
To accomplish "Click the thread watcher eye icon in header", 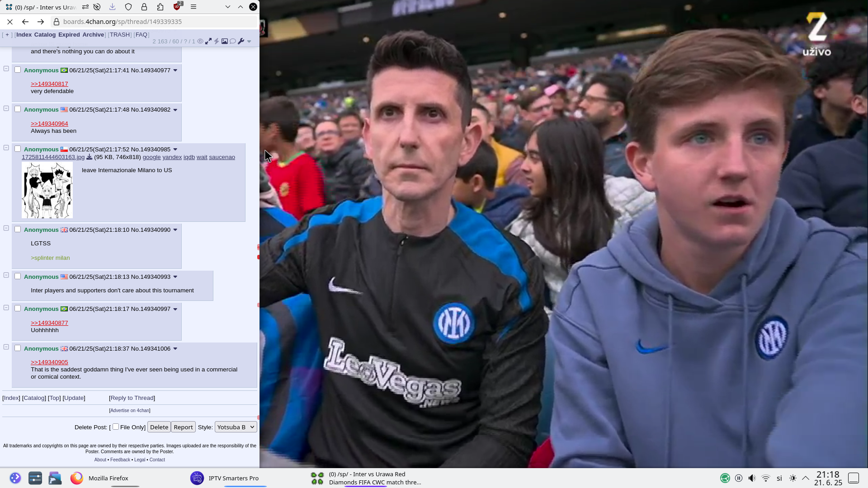I will [x=200, y=41].
